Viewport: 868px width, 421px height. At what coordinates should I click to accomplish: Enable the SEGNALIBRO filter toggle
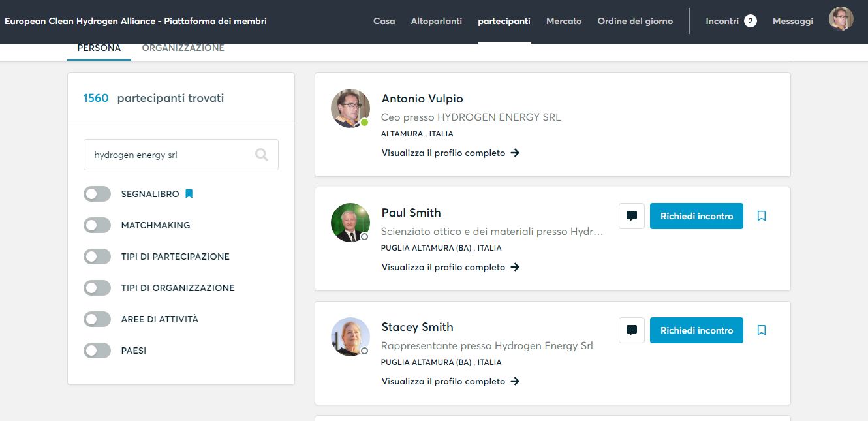(97, 194)
